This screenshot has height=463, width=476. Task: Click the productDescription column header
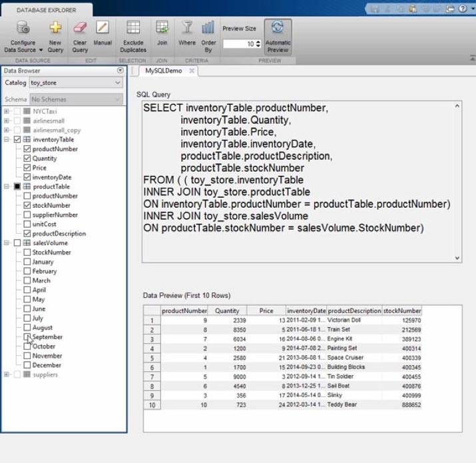click(x=354, y=310)
